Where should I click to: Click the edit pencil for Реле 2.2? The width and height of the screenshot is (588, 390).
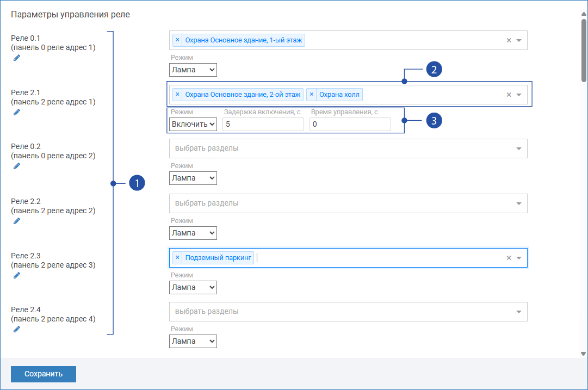point(17,221)
